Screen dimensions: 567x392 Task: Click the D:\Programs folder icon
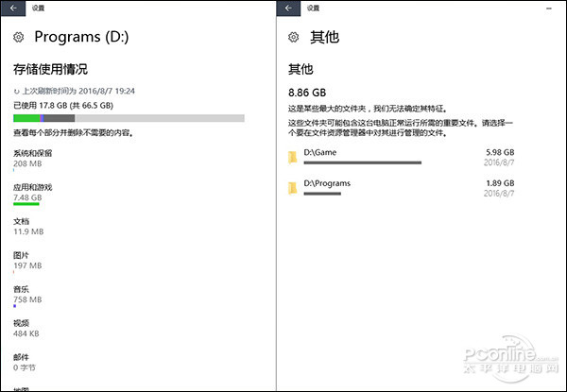coord(294,187)
